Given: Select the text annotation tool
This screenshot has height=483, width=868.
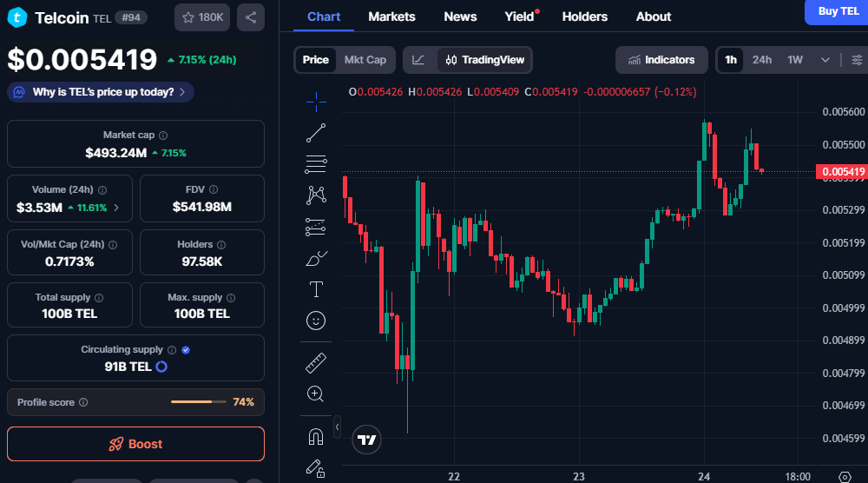Looking at the screenshot, I should pos(317,289).
